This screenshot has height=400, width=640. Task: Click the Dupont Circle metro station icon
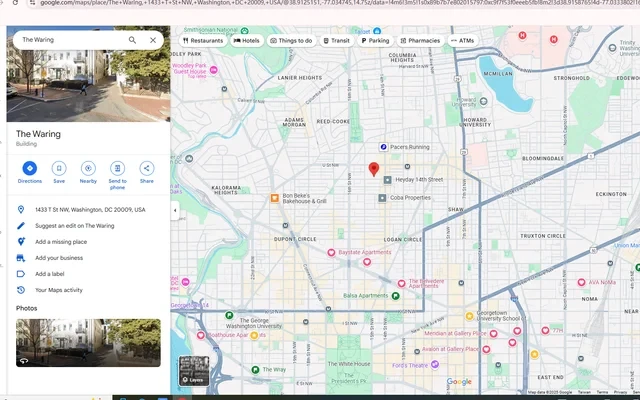pyautogui.click(x=285, y=225)
